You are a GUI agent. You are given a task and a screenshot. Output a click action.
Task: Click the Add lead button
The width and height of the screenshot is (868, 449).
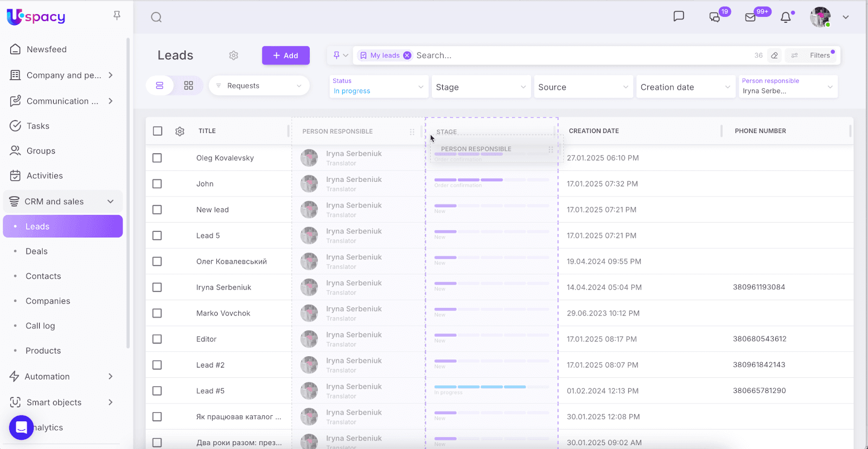tap(285, 55)
